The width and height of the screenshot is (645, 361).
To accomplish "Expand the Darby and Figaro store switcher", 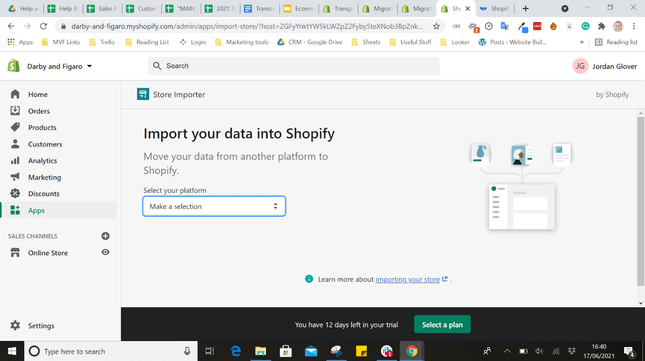I will [59, 66].
